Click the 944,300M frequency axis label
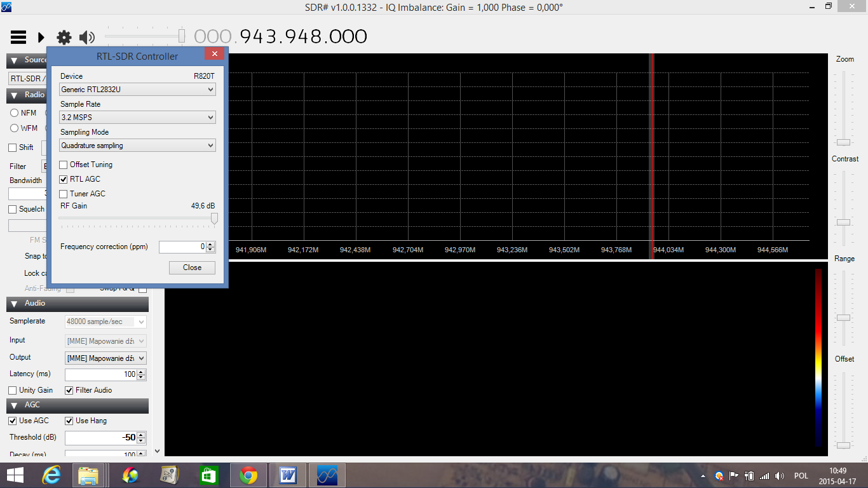This screenshot has height=488, width=868. coord(721,250)
